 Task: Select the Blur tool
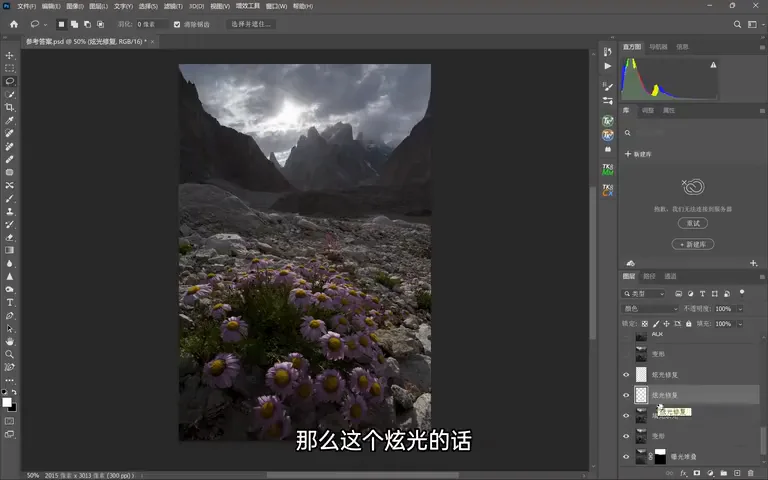[x=9, y=264]
